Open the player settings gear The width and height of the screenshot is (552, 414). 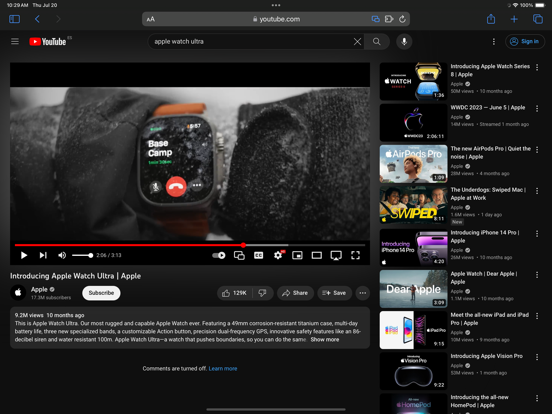point(278,255)
